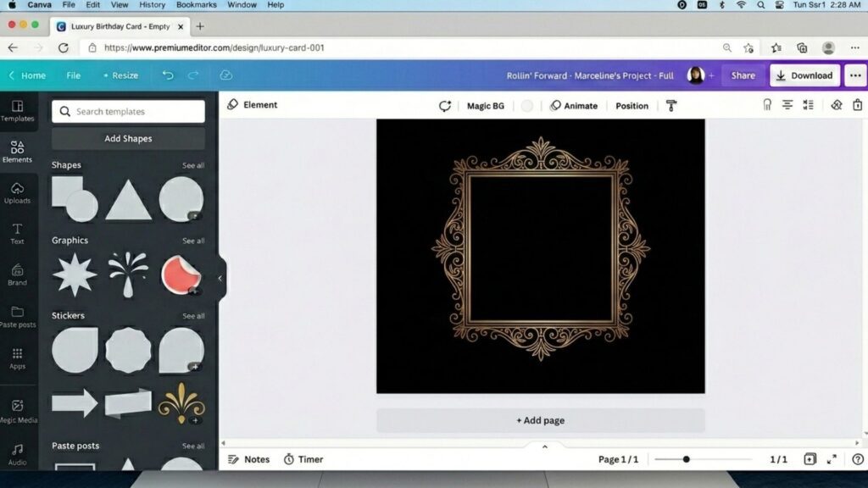The image size is (868, 488).
Task: Open the Animate option
Action: click(574, 106)
